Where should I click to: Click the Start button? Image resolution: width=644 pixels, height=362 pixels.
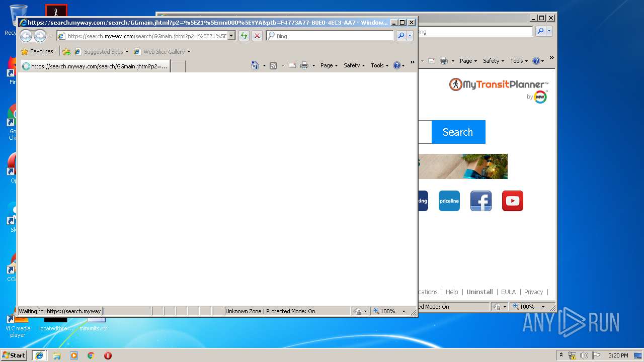14,355
